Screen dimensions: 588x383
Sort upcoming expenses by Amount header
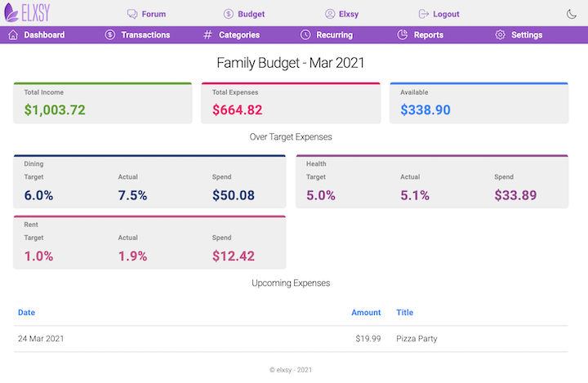click(x=366, y=312)
